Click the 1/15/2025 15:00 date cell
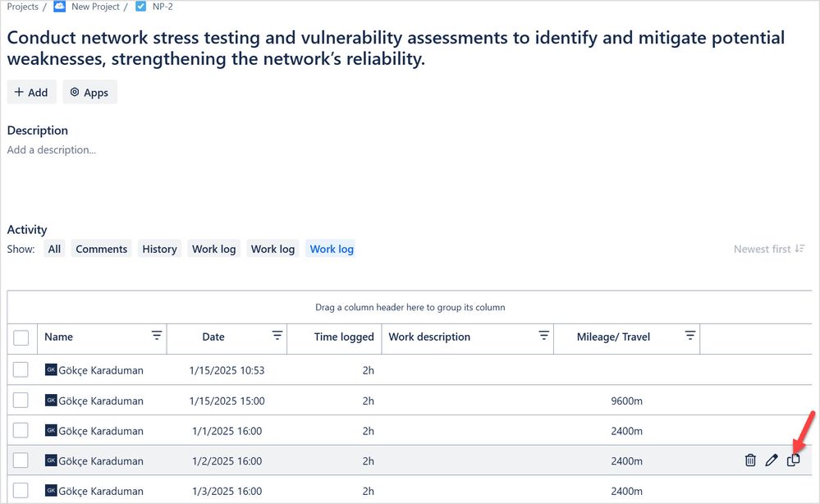This screenshot has height=504, width=820. [x=227, y=401]
